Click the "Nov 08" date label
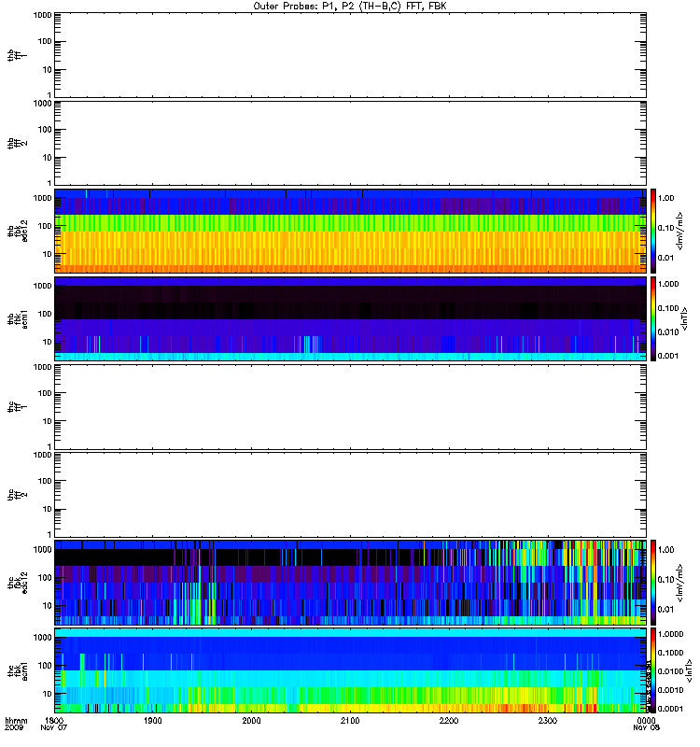 click(646, 727)
